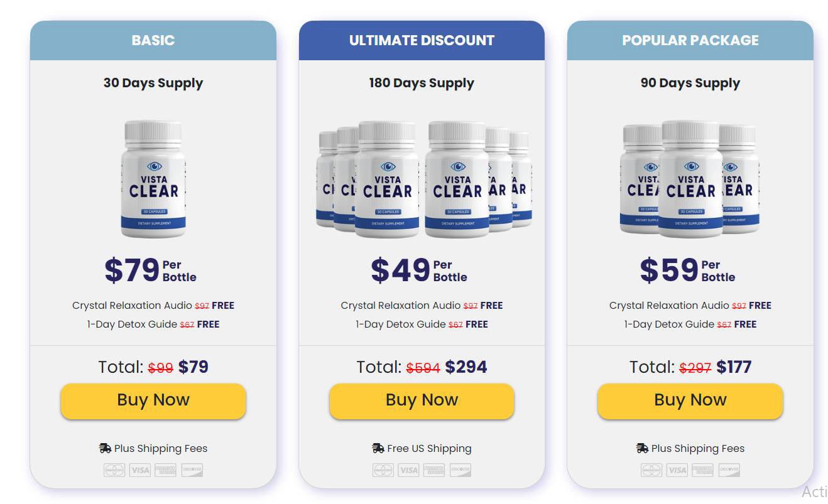Click the Mastercard icon in Ultimate Discount card
828x504 pixels.
pos(383,470)
